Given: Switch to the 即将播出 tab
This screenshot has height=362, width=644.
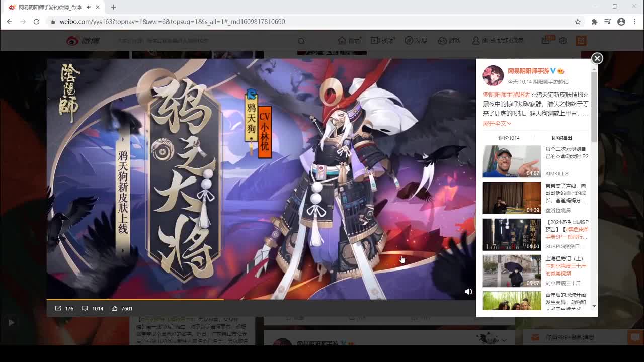Looking at the screenshot, I should point(562,138).
